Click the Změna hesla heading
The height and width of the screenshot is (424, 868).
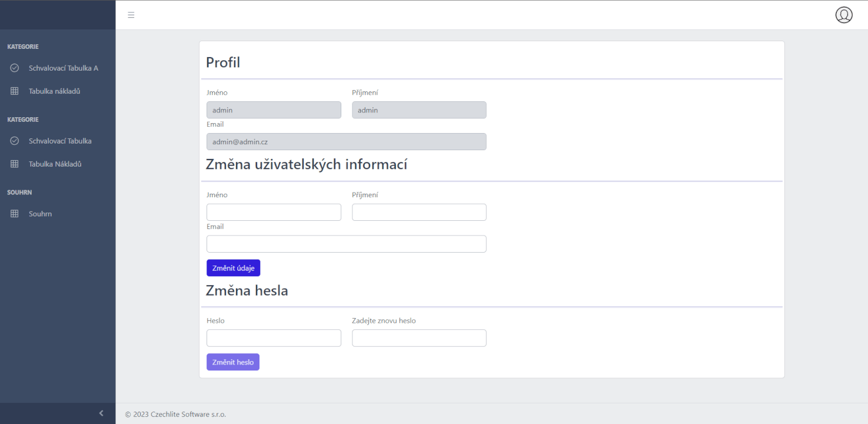(247, 290)
